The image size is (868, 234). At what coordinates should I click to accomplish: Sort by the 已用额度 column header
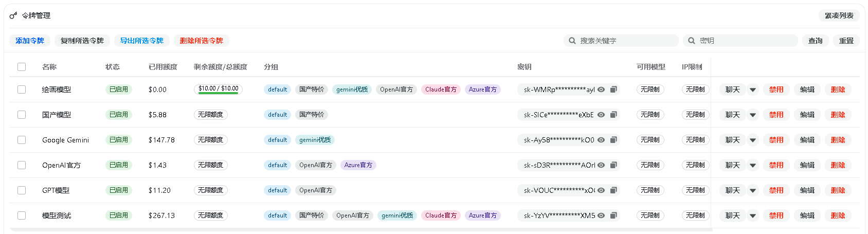[162, 67]
